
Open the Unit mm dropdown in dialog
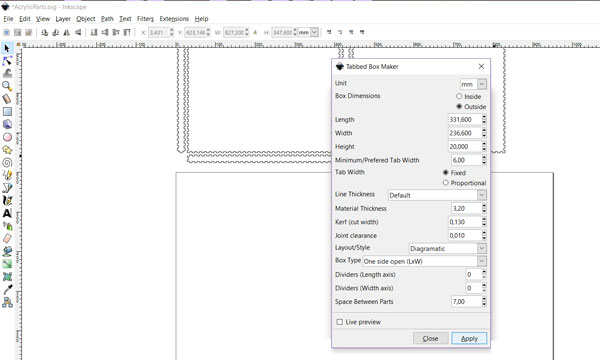coord(473,84)
